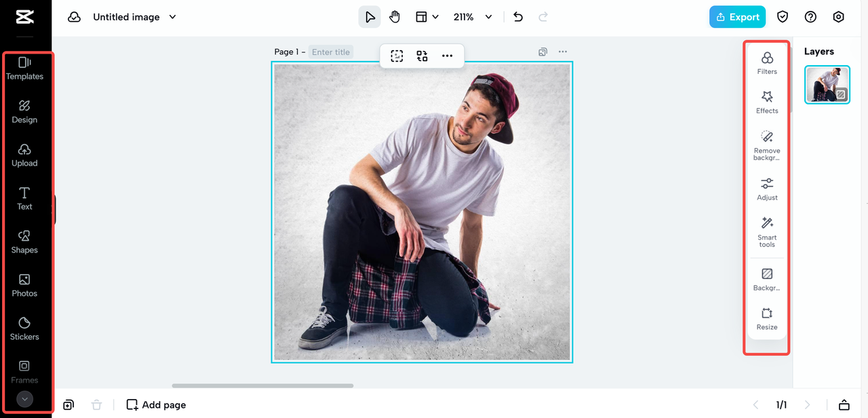
Task: Open the toolbox icon at bottom right
Action: pos(844,405)
